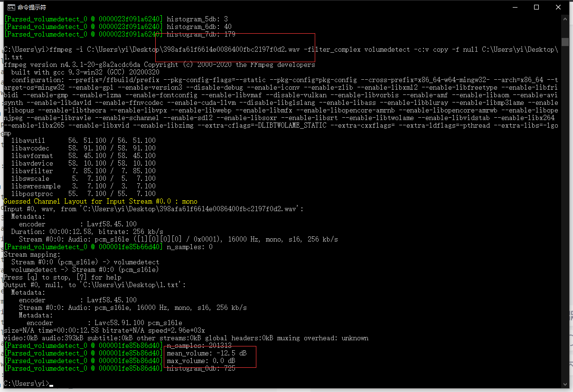Click the 'libavformat' version line
Image resolution: width=573 pixels, height=392 pixels.
point(83,156)
